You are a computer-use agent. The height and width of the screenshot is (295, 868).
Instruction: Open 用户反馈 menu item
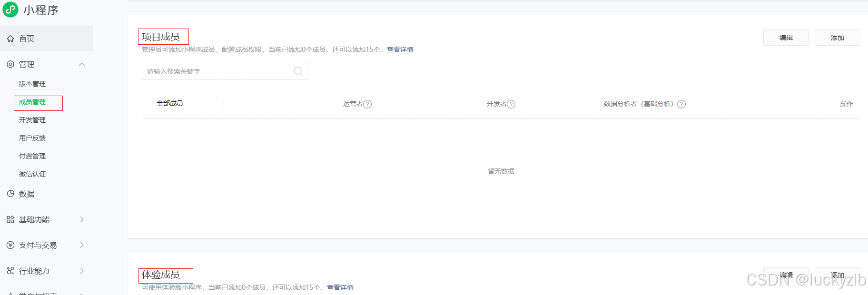[x=32, y=138]
